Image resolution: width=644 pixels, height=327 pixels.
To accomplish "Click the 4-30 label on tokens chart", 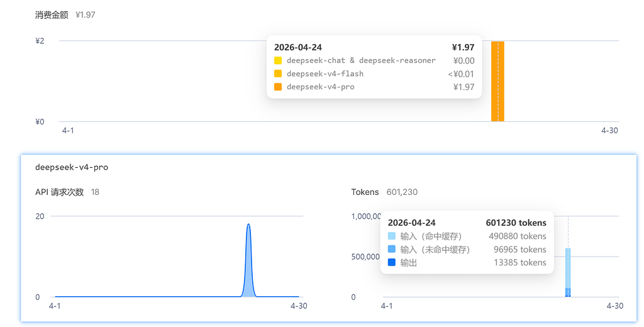I will tap(615, 306).
